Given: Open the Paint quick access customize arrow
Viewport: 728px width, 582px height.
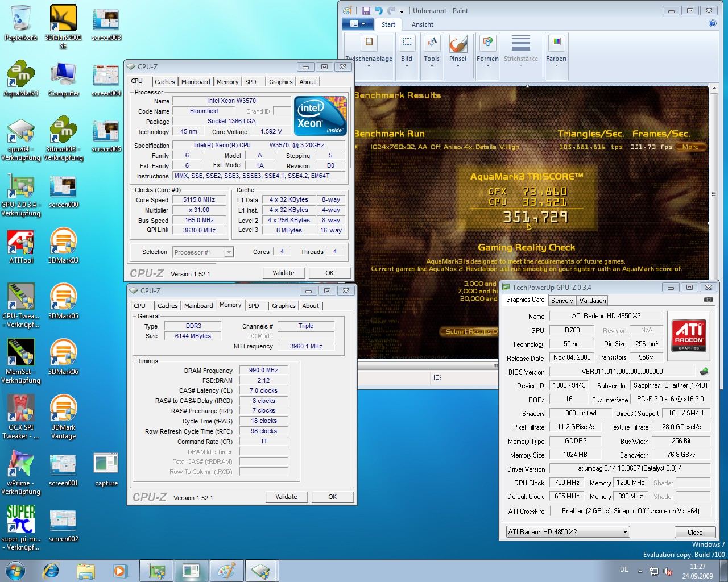Looking at the screenshot, I should 402,11.
